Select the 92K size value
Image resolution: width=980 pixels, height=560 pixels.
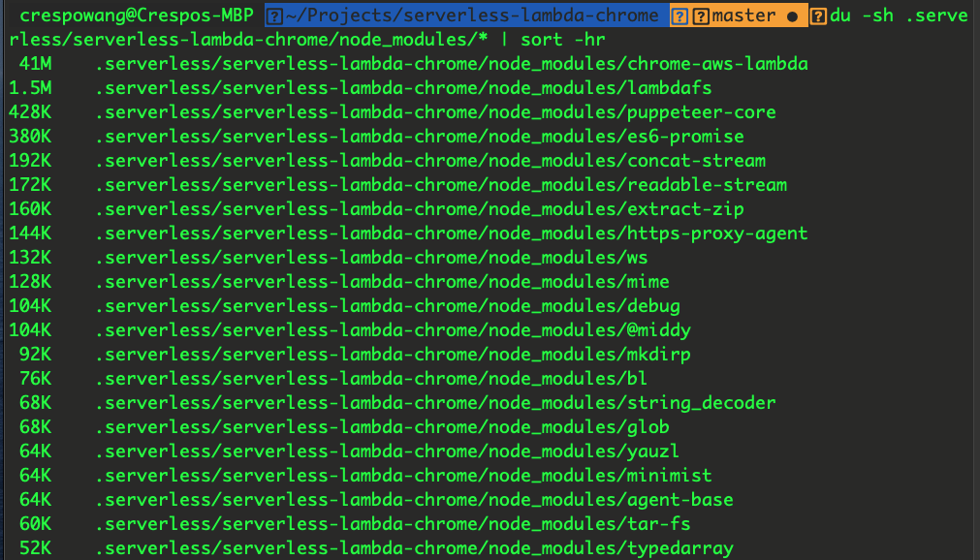click(x=36, y=355)
